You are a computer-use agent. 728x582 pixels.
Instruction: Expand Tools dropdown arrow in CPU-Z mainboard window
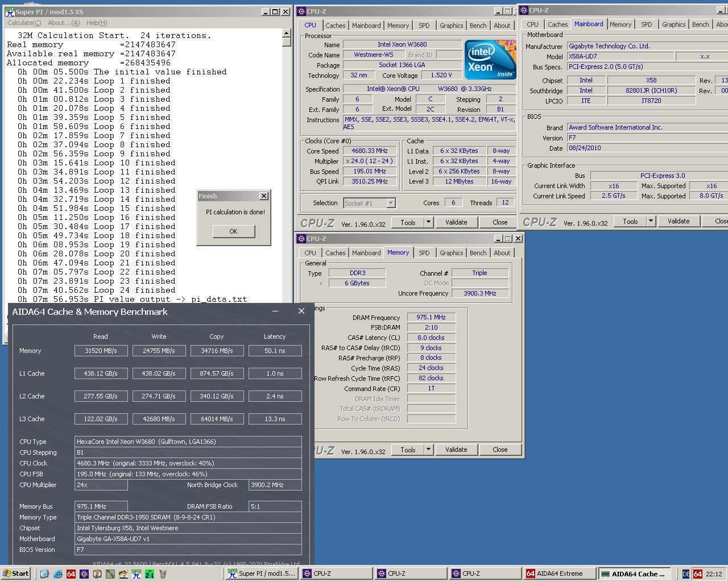[x=651, y=221]
